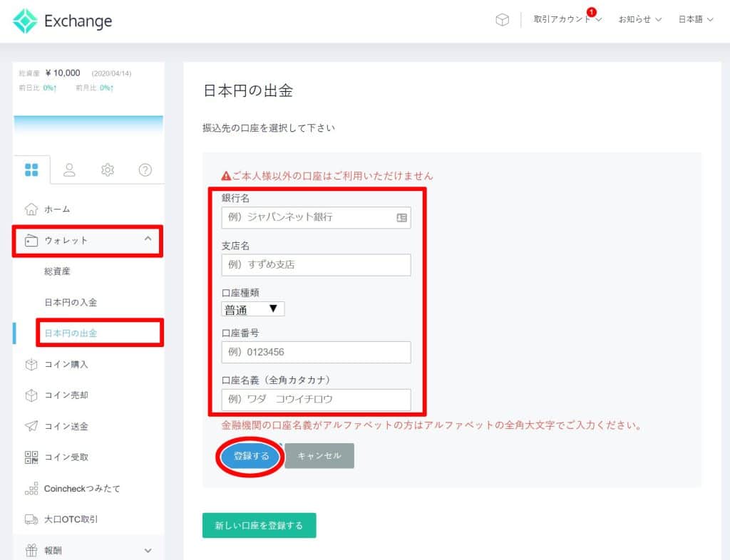Expand the 報酬 menu chevron
The height and width of the screenshot is (560, 730).
point(148,551)
